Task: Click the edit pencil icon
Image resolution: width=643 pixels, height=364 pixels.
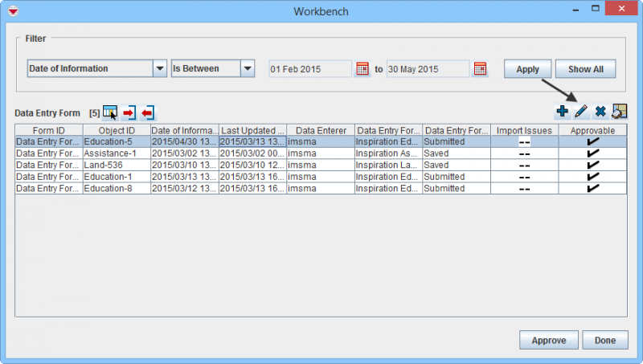Action: 581,111
